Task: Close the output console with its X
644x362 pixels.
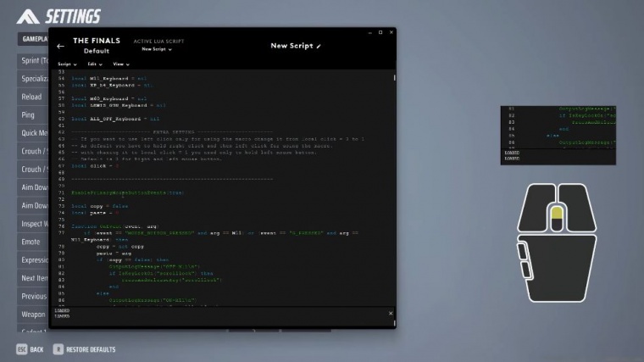Action: pos(391,314)
